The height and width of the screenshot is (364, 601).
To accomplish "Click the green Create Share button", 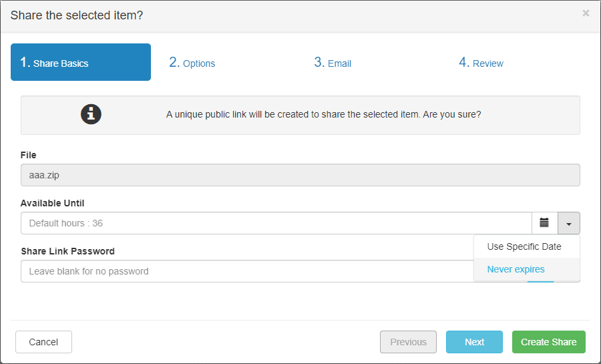I will pos(549,342).
